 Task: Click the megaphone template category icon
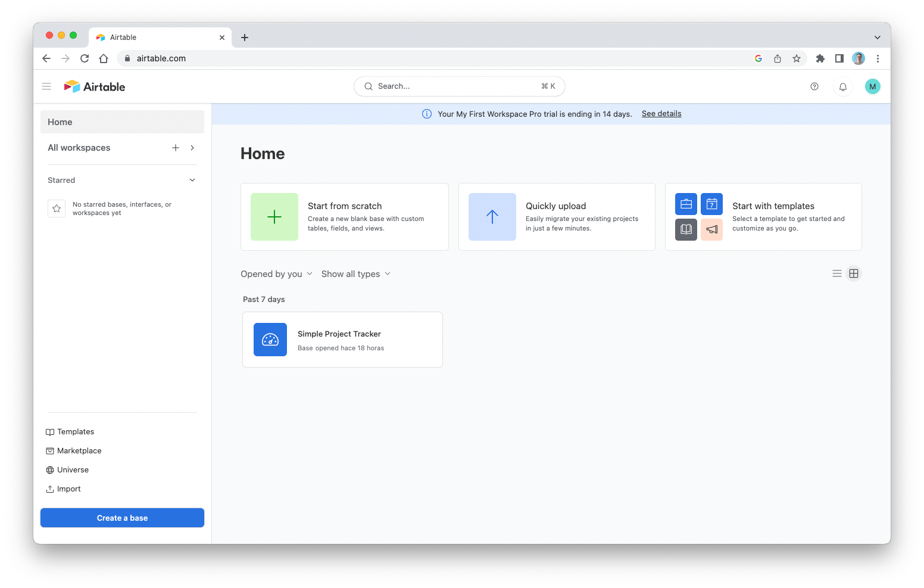pos(711,229)
